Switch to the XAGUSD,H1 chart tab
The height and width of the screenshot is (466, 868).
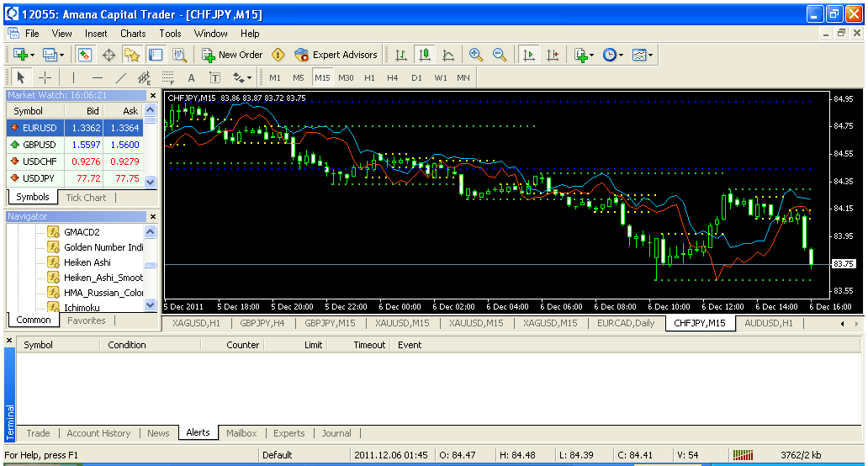197,323
